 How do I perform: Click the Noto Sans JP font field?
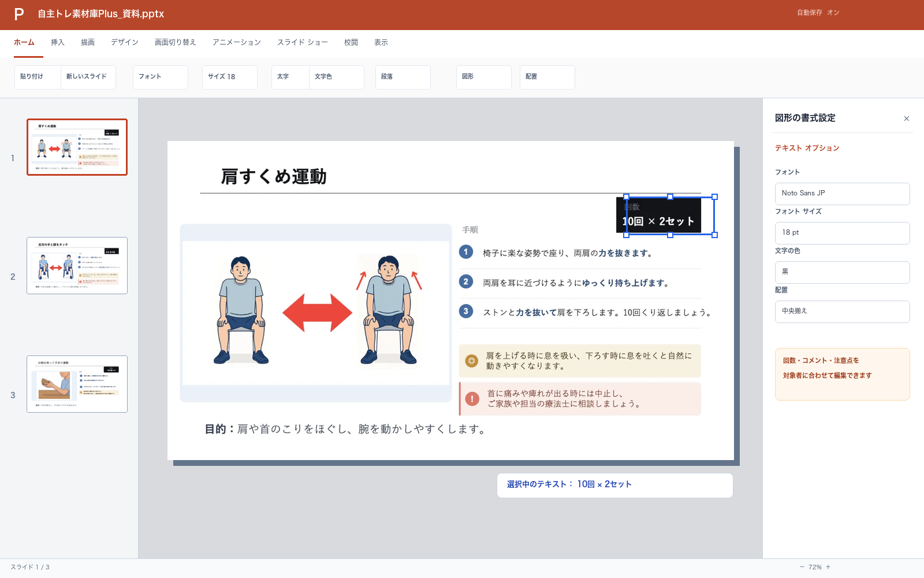[x=843, y=194]
